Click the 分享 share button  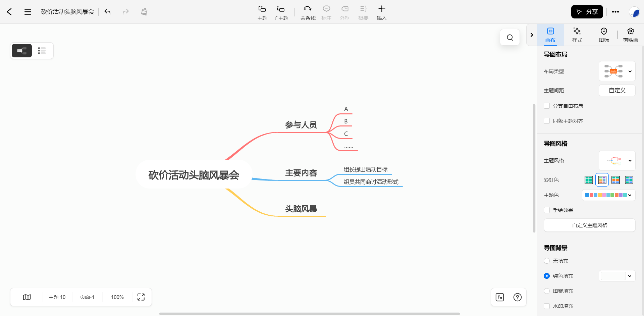coord(587,12)
